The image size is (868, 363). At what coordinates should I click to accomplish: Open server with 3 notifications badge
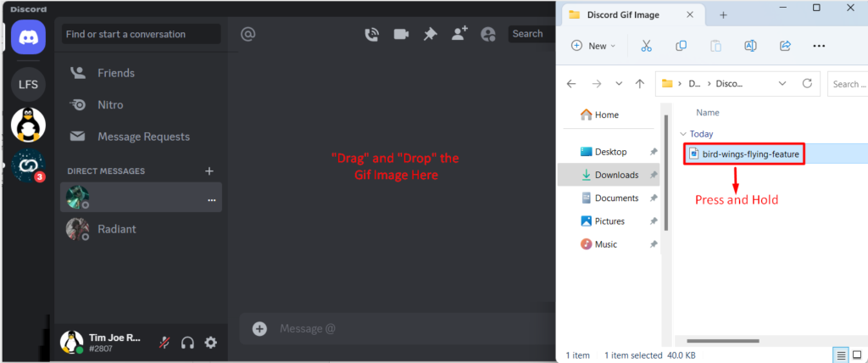28,165
